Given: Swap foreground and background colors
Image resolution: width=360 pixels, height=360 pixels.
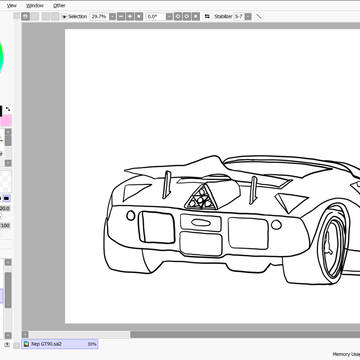Looking at the screenshot, I should coord(8,109).
